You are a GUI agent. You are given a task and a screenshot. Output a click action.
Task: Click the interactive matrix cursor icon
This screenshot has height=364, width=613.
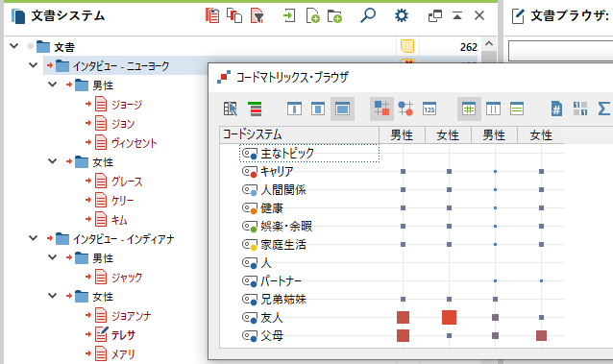pyautogui.click(x=231, y=109)
